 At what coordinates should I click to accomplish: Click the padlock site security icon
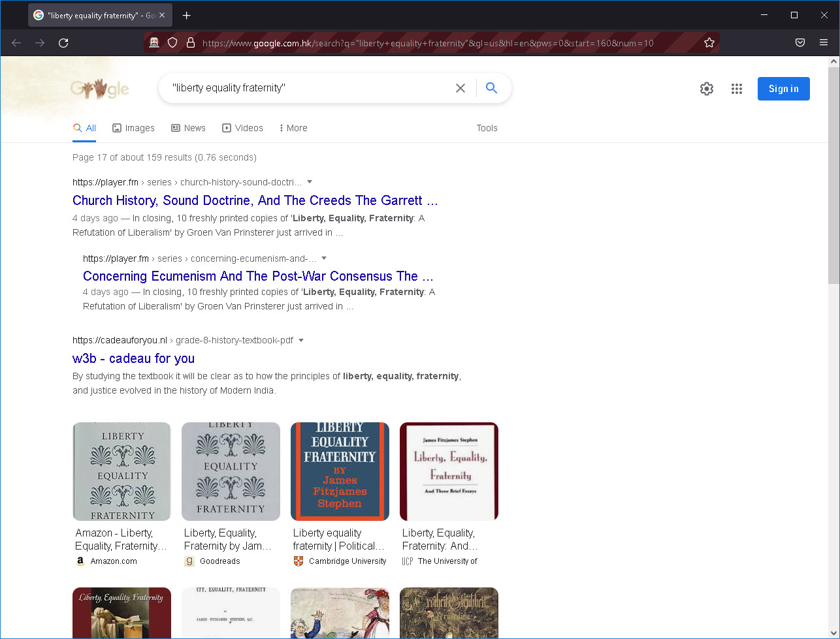click(x=191, y=43)
